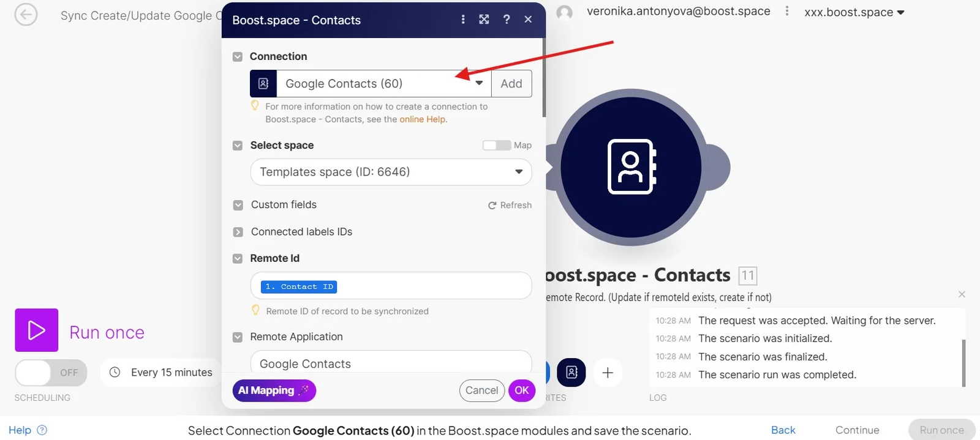Viewport: 980px width, 440px height.
Task: Collapse the Remote Id section toggle
Action: (x=238, y=259)
